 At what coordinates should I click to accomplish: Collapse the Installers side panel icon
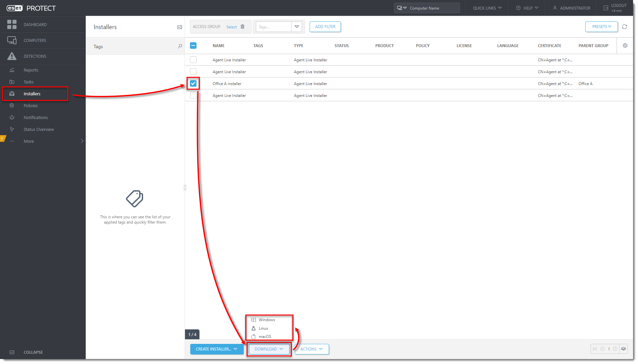pyautogui.click(x=179, y=27)
